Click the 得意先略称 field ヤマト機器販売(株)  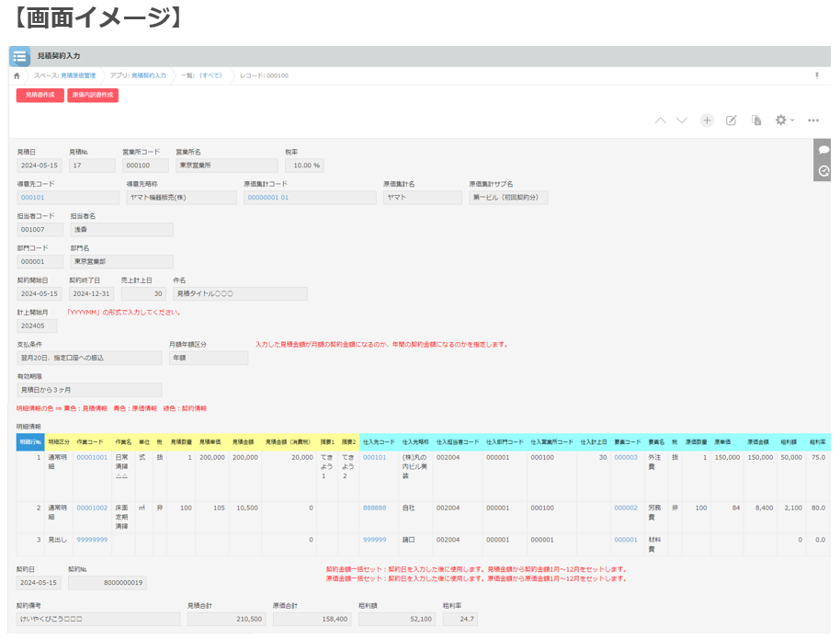tap(182, 198)
